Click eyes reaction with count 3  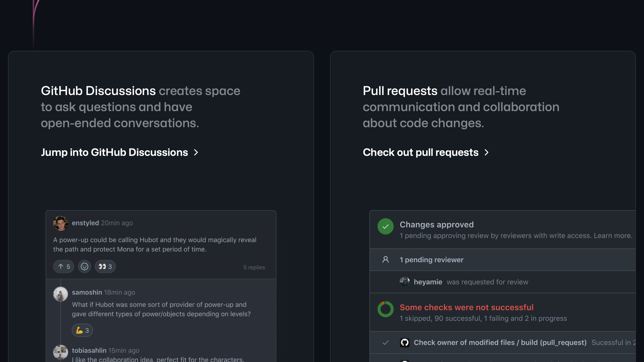pos(105,266)
